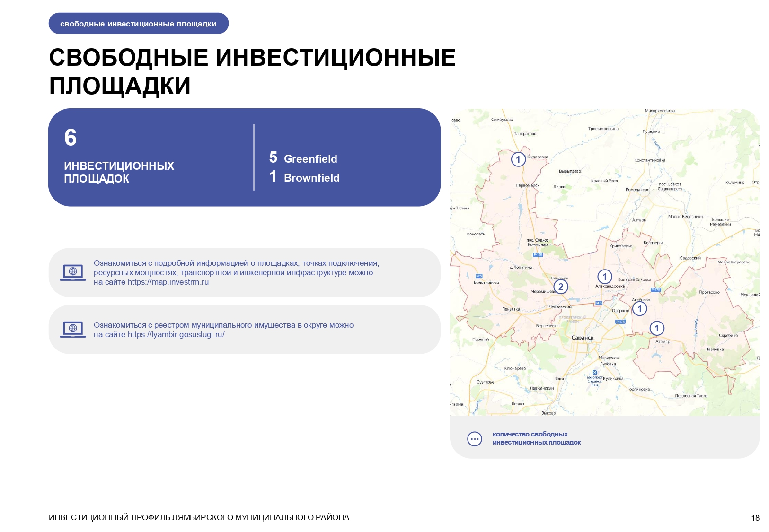Click the 'Большая Елховка' map label

pyautogui.click(x=635, y=280)
